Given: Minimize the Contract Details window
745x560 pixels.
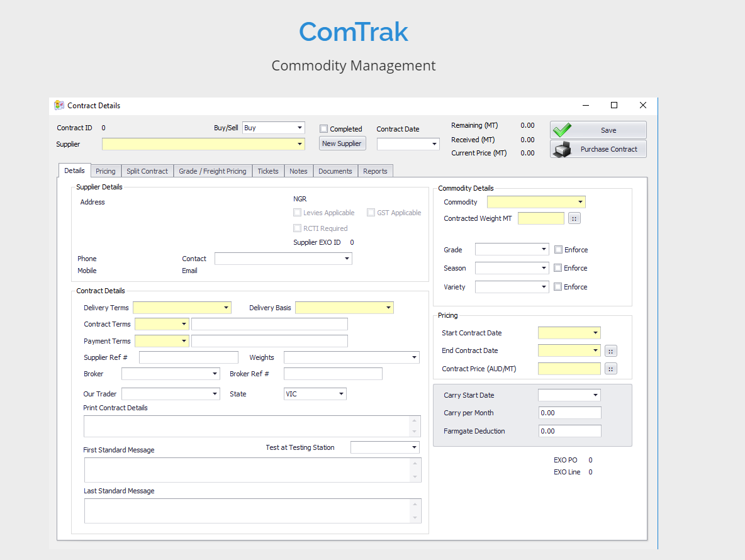Looking at the screenshot, I should pyautogui.click(x=585, y=105).
